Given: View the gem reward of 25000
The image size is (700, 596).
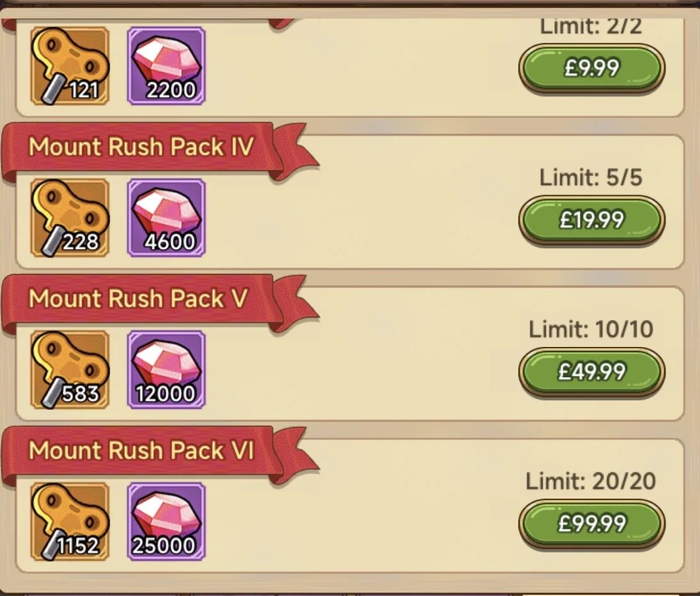Looking at the screenshot, I should click(x=166, y=522).
